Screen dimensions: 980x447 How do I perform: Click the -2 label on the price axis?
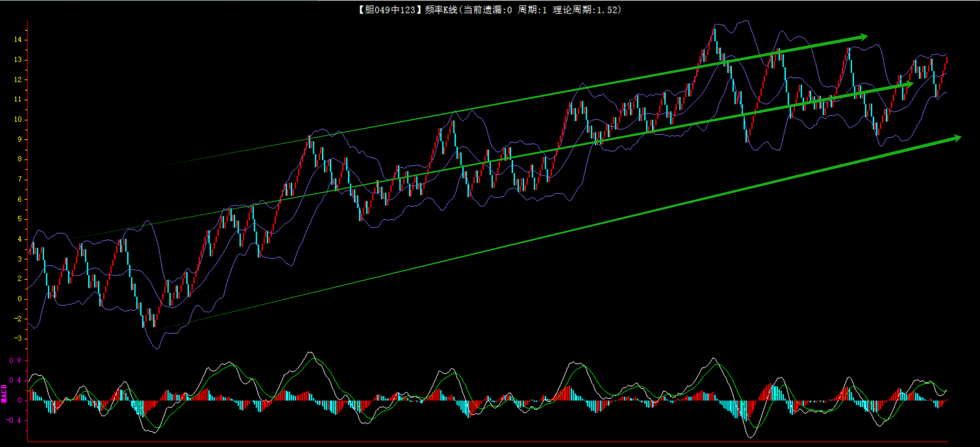[x=18, y=319]
